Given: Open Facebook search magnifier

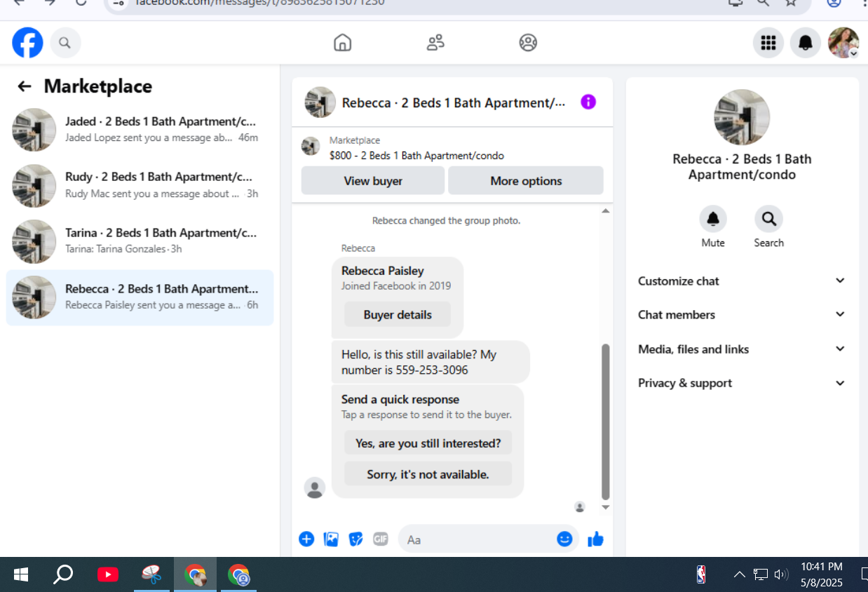Looking at the screenshot, I should (65, 43).
